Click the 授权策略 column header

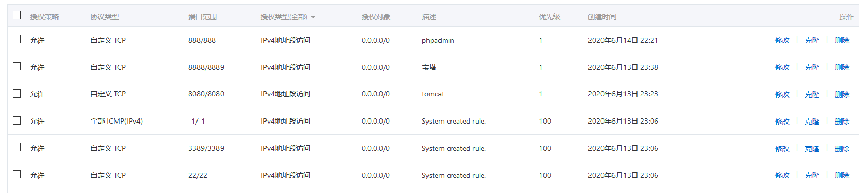pyautogui.click(x=44, y=17)
